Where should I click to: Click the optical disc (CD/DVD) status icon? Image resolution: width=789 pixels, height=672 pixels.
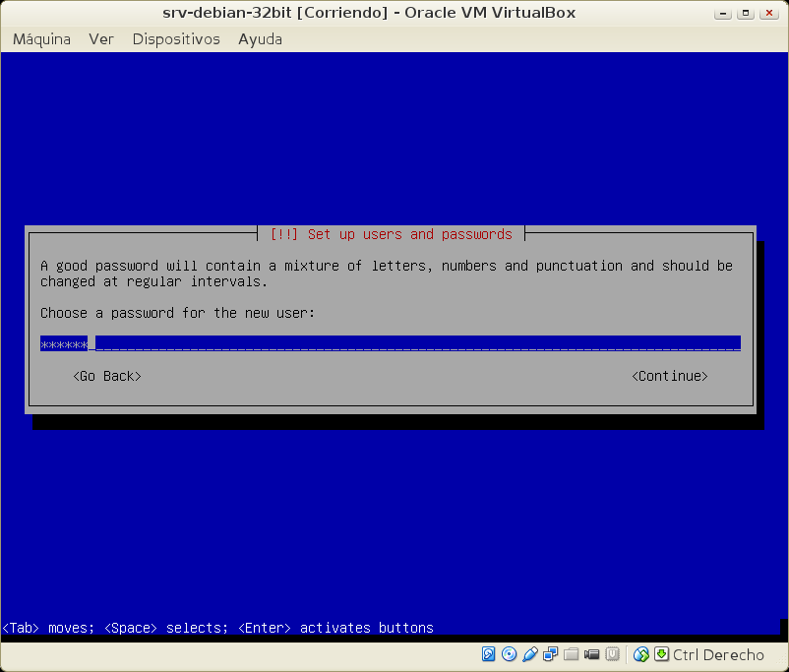coord(509,654)
